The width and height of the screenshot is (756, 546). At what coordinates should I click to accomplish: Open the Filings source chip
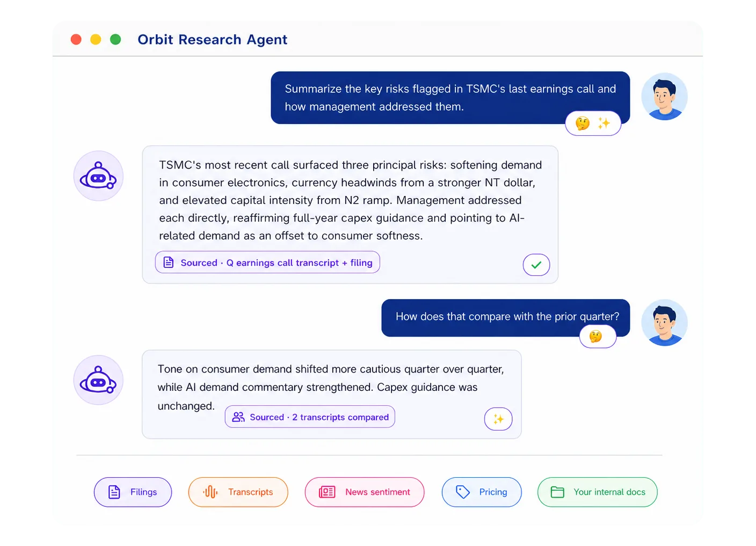coord(133,492)
